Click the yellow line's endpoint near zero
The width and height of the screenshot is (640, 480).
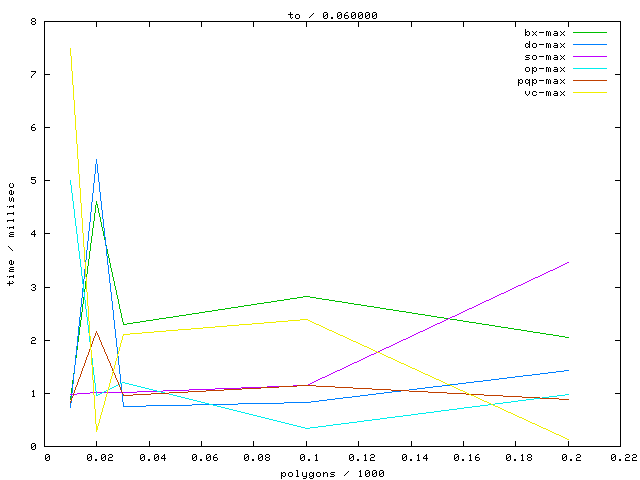click(569, 439)
